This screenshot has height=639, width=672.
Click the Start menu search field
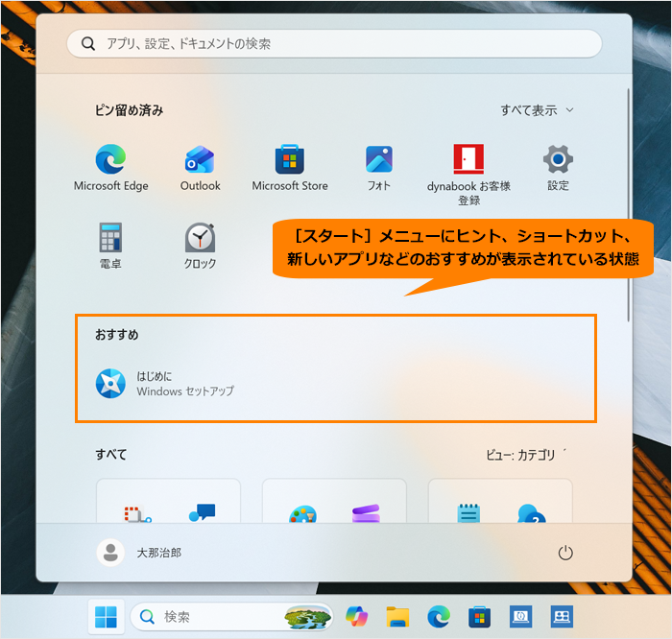tap(334, 43)
